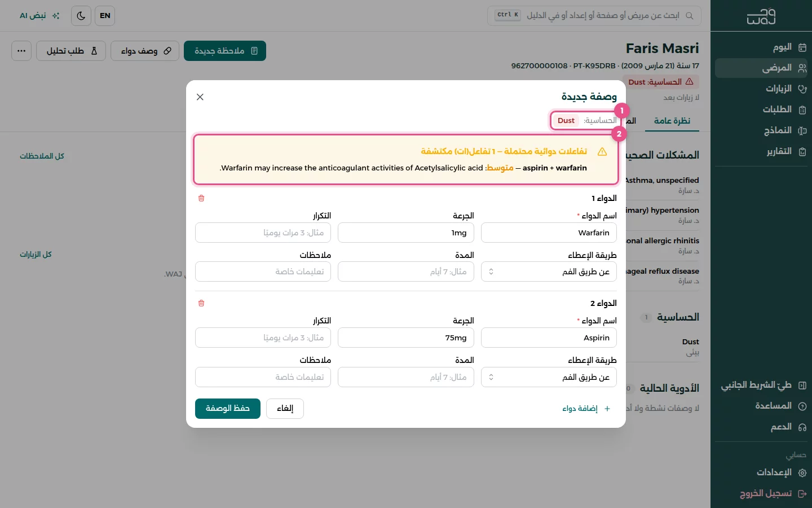Image resolution: width=812 pixels, height=508 pixels.
Task: Open الزيارات in the sidebar
Action: coord(761,89)
